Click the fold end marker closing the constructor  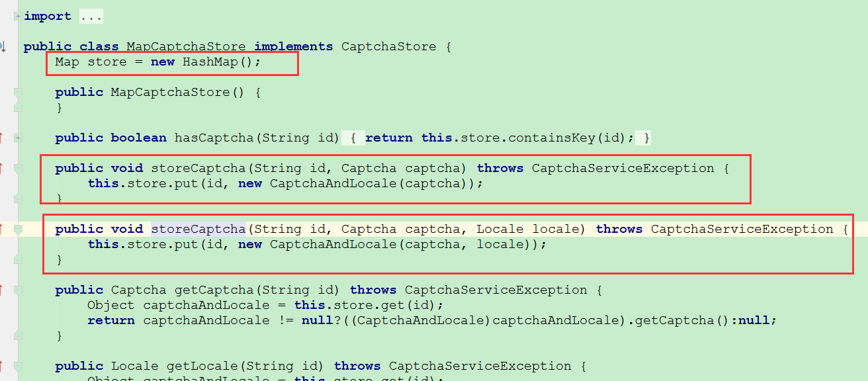point(18,107)
